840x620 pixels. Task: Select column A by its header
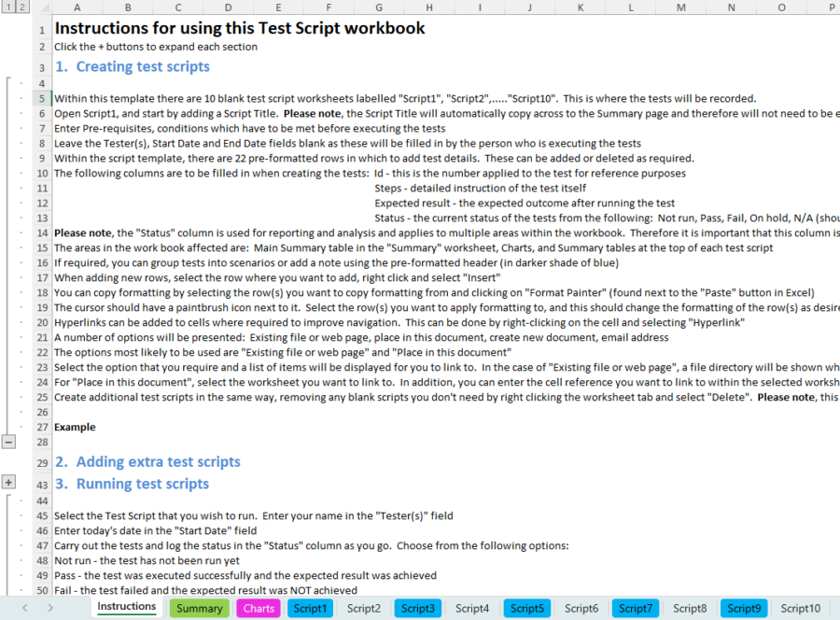pos(77,7)
